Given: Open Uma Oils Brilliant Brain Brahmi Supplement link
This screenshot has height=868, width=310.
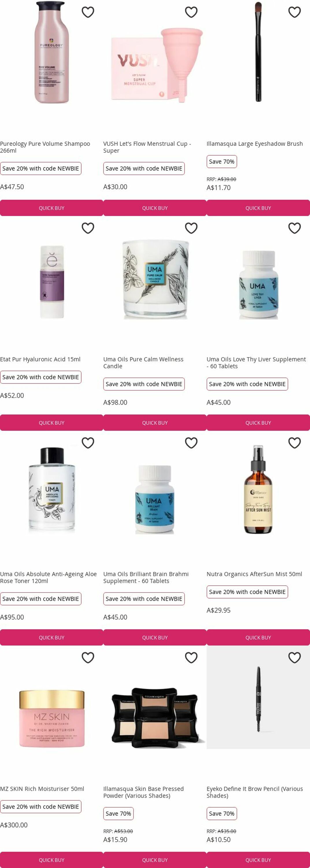Looking at the screenshot, I should pyautogui.click(x=146, y=577).
